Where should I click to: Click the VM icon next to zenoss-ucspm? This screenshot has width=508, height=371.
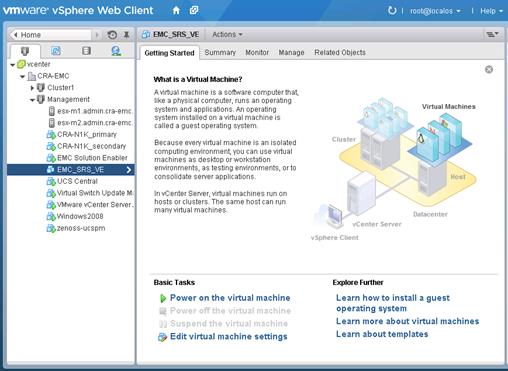[x=51, y=228]
